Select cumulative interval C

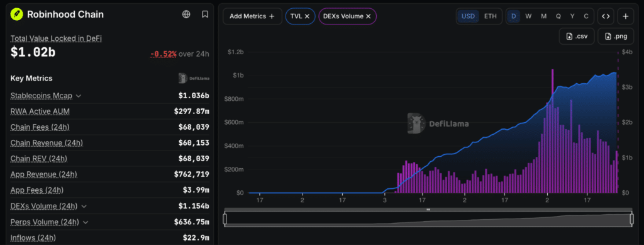coord(586,16)
